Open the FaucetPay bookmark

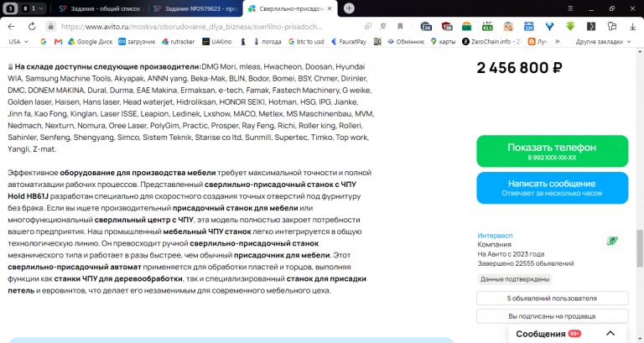(x=349, y=41)
